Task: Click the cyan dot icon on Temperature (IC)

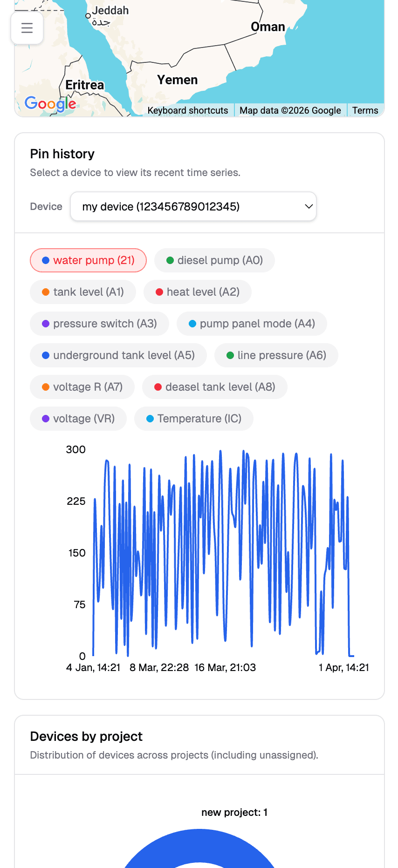Action: coord(150,419)
